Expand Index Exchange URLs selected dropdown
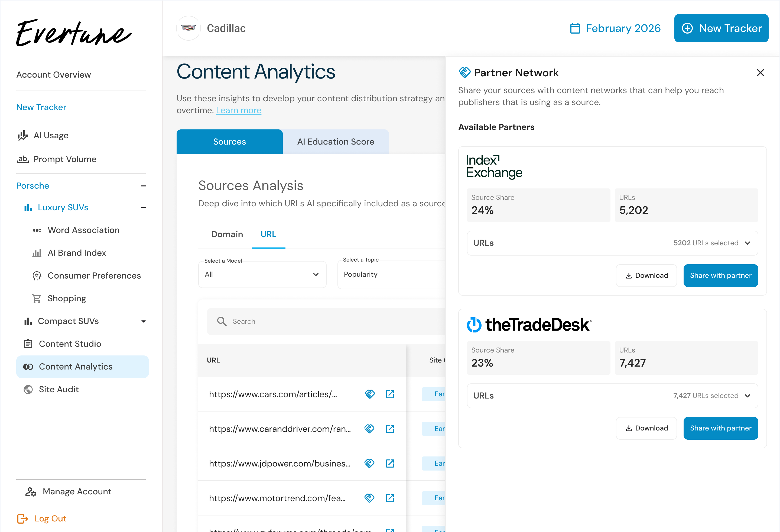Viewport: 780px width, 532px height. [747, 243]
